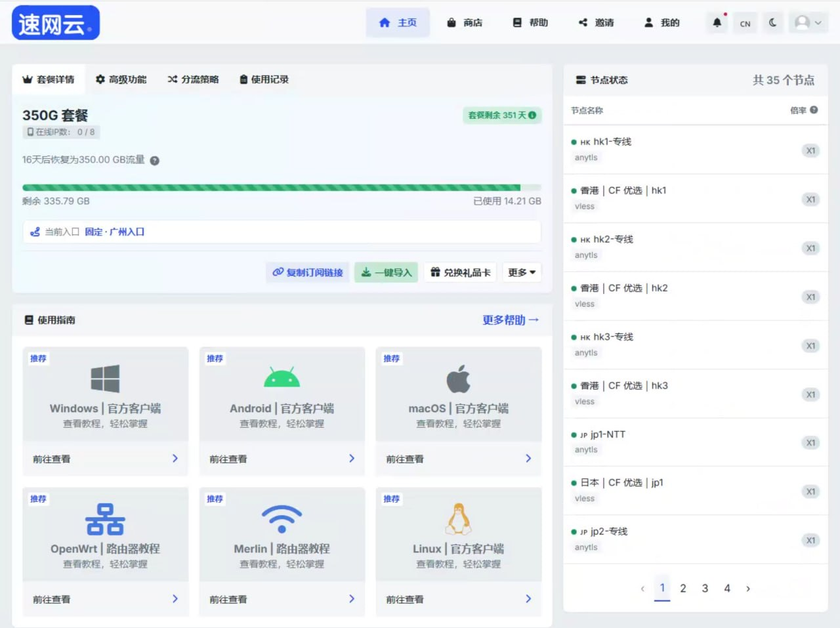The image size is (840, 628).
Task: Open the 我的 account menu
Action: tap(661, 23)
